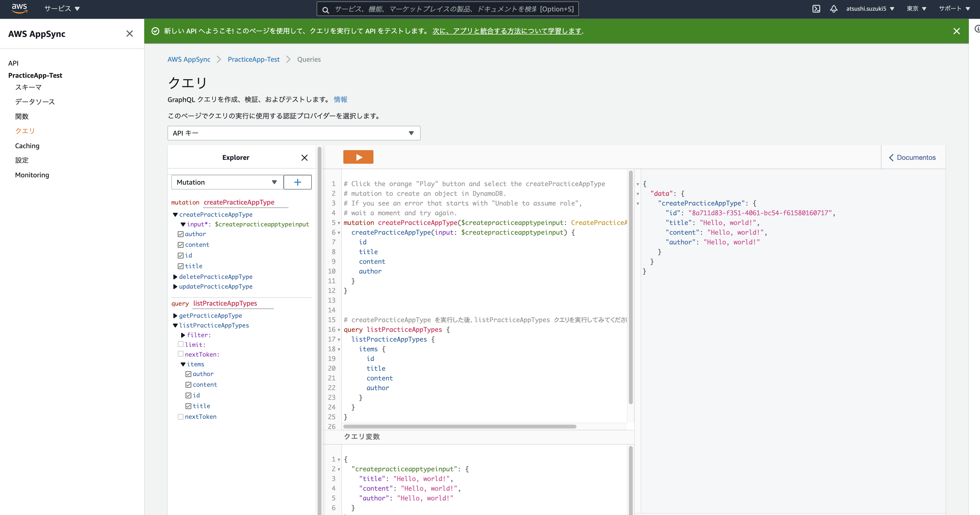980x515 pixels.
Task: Open the notifications bell icon
Action: pyautogui.click(x=834, y=9)
